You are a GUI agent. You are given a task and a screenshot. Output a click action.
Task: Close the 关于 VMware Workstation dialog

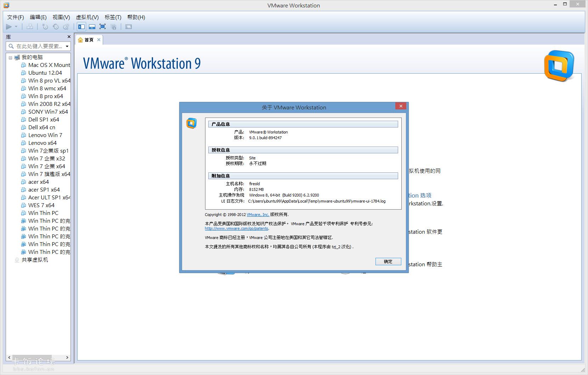pyautogui.click(x=401, y=106)
